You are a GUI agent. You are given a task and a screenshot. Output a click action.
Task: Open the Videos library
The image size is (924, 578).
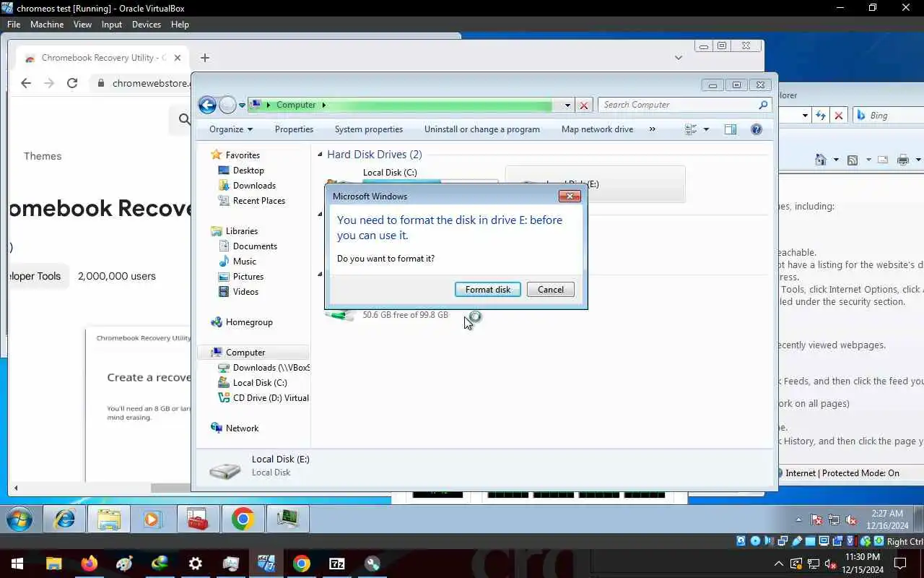coord(245,292)
